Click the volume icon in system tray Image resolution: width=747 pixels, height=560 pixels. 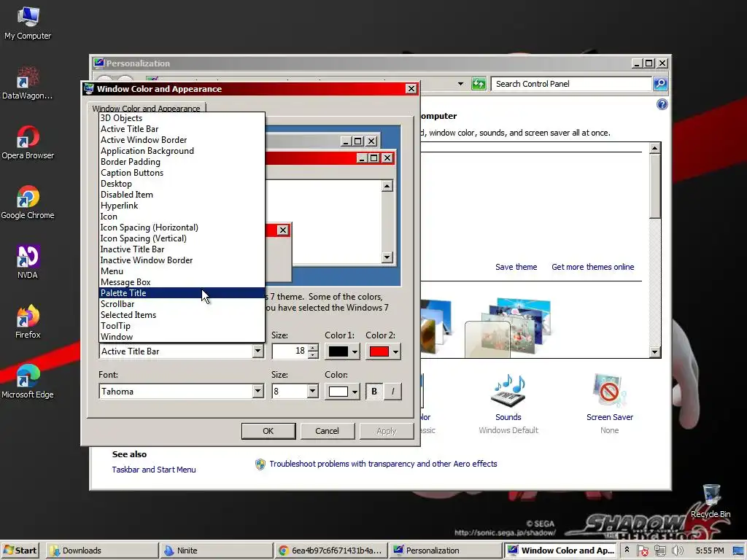coord(677,551)
